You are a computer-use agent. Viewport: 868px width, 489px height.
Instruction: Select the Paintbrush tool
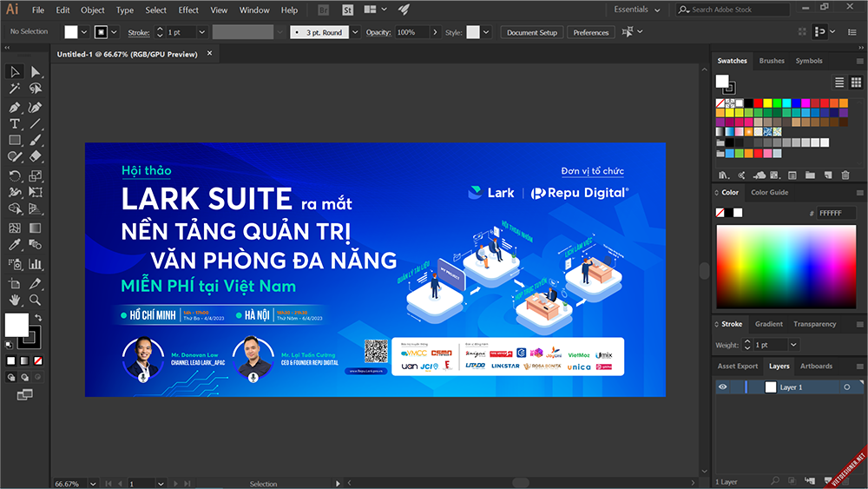pos(36,140)
